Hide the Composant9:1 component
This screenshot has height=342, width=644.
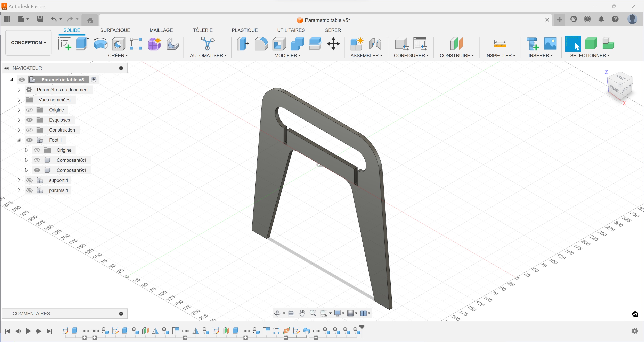pyautogui.click(x=37, y=170)
